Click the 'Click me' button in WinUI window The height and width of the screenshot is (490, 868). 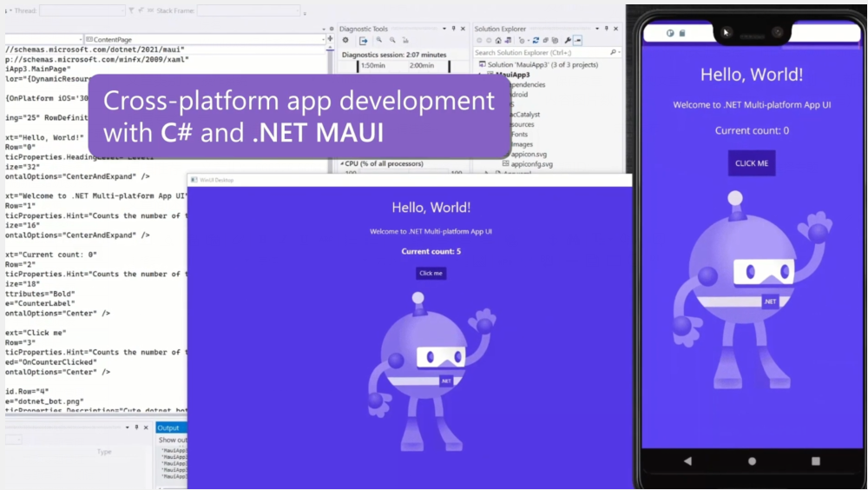431,274
